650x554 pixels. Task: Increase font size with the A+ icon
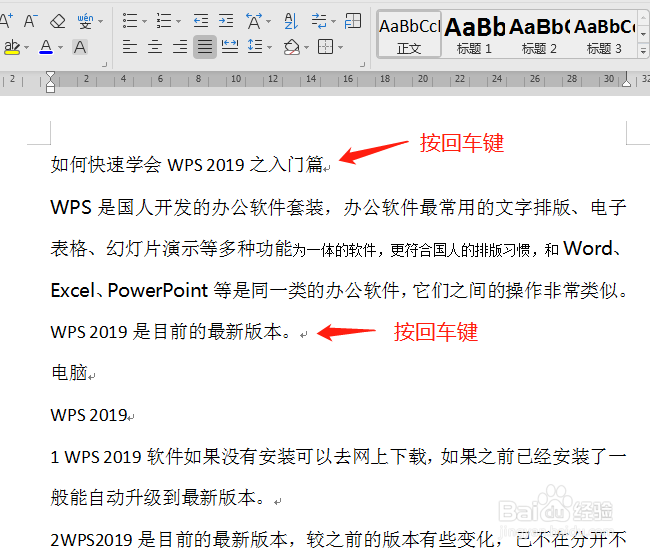pyautogui.click(x=6, y=20)
